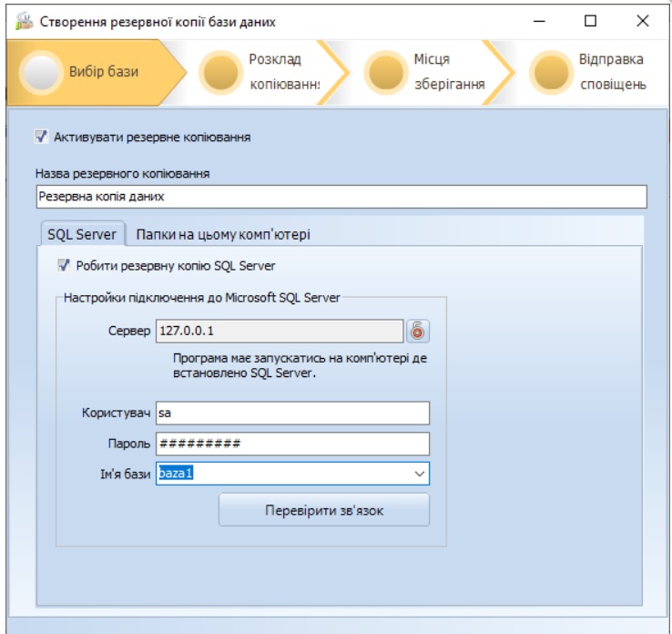Click the Настройки підключення до Microsoft SQL Server label
672x634 pixels.
[x=201, y=298]
